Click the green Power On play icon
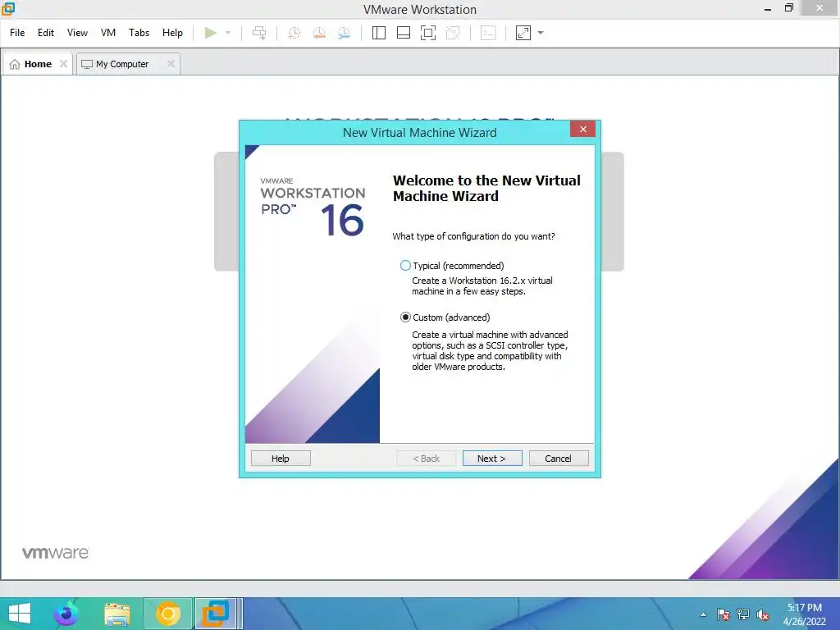Image resolution: width=840 pixels, height=630 pixels. [x=211, y=33]
